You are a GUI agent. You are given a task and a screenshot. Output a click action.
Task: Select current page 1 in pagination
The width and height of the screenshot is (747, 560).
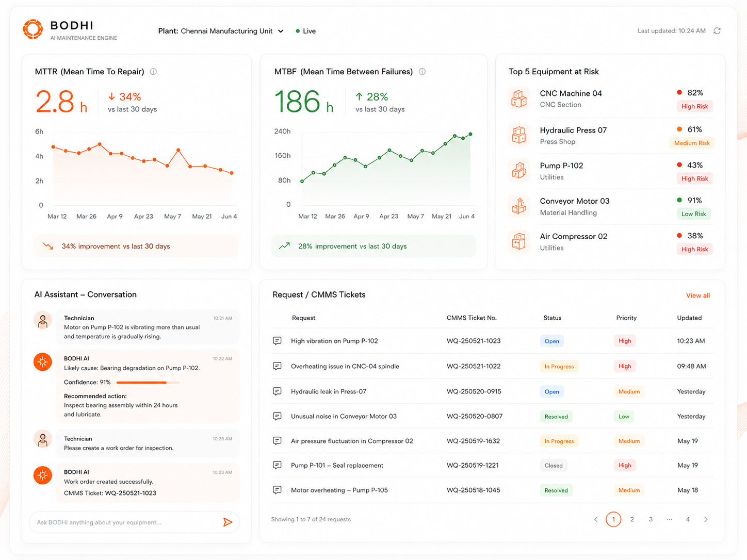(x=613, y=519)
